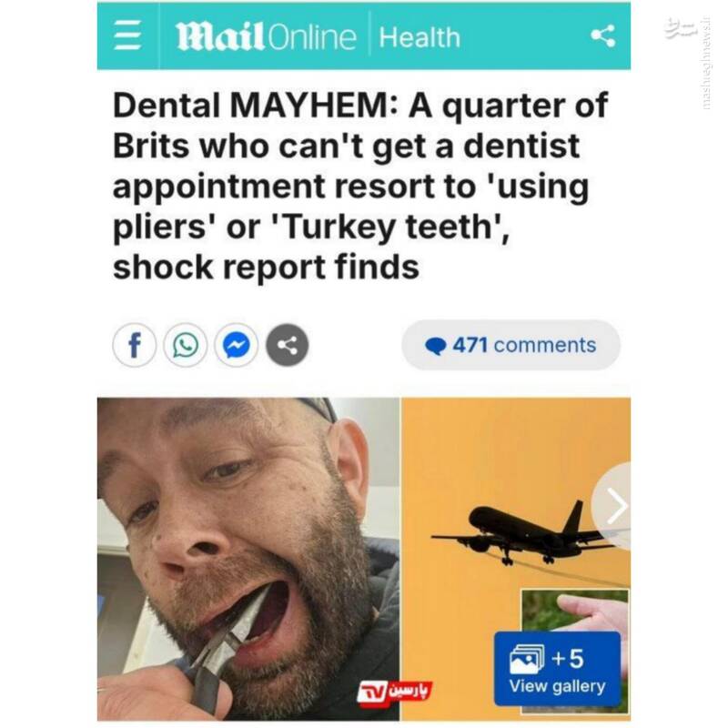Image resolution: width=728 pixels, height=728 pixels.
Task: Click the header share icon
Action: (603, 36)
